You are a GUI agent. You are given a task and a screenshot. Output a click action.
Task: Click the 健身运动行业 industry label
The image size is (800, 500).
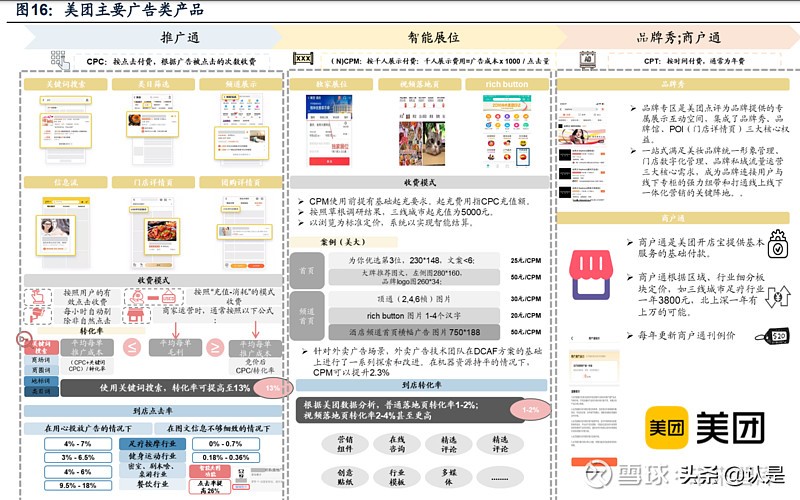point(152,456)
